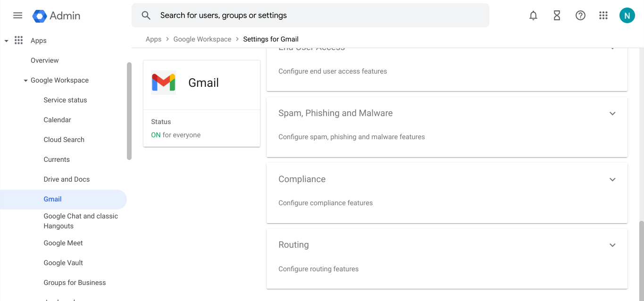Click Settings for Gmail breadcrumb

click(271, 39)
